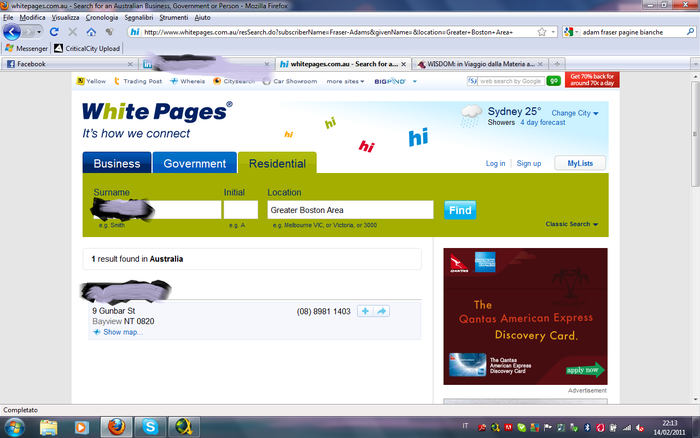Image resolution: width=700 pixels, height=438 pixels.
Task: Open the Segnalibri menu
Action: (139, 17)
